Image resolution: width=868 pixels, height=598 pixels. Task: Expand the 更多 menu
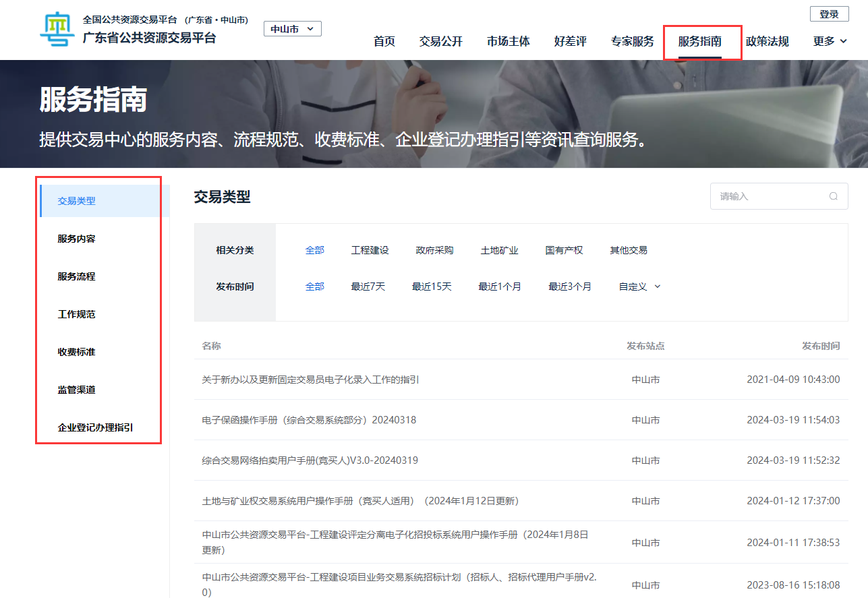pyautogui.click(x=830, y=42)
